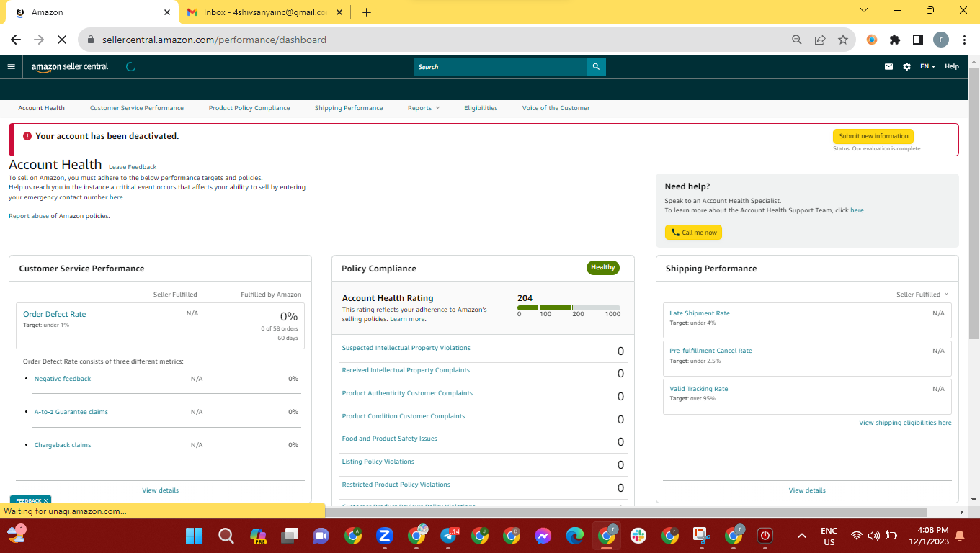980x553 pixels.
Task: View site information via lock icon
Action: coord(91,40)
